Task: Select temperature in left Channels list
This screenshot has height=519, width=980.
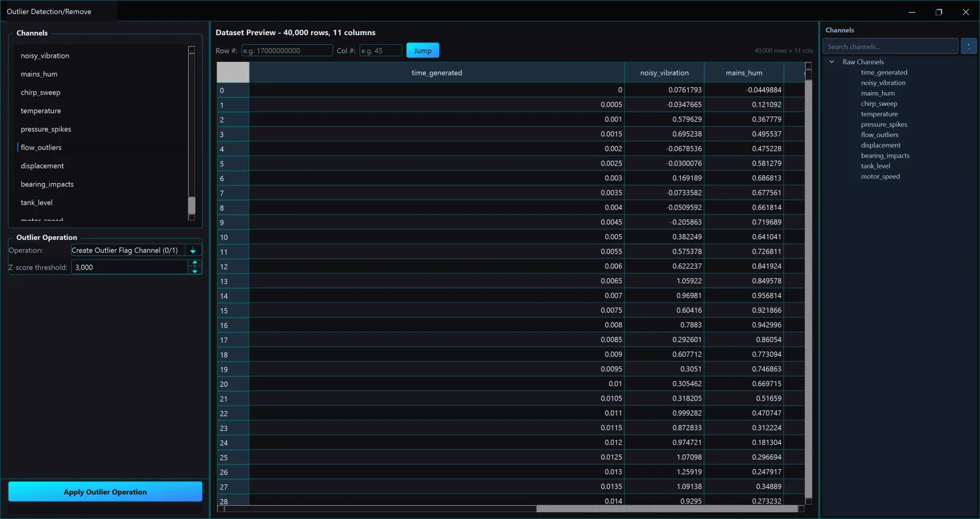Action: point(101,111)
